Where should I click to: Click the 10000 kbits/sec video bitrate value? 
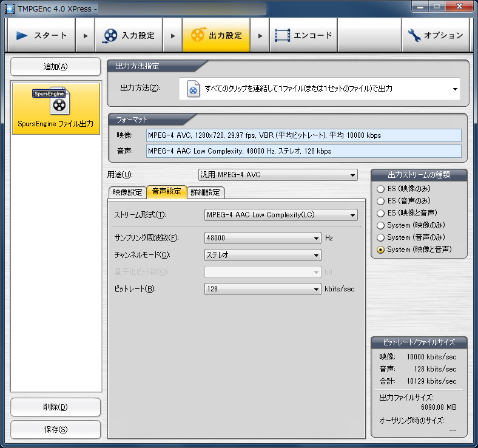(431, 357)
